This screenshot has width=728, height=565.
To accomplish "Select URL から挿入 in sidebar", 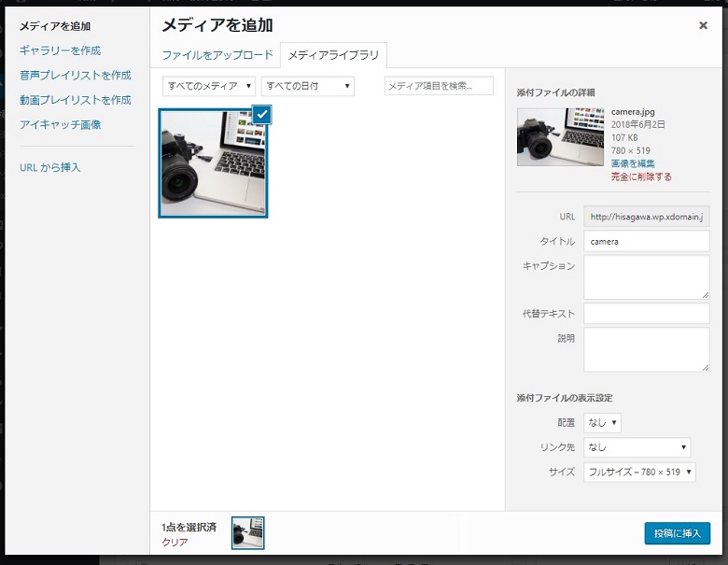I will pos(50,167).
